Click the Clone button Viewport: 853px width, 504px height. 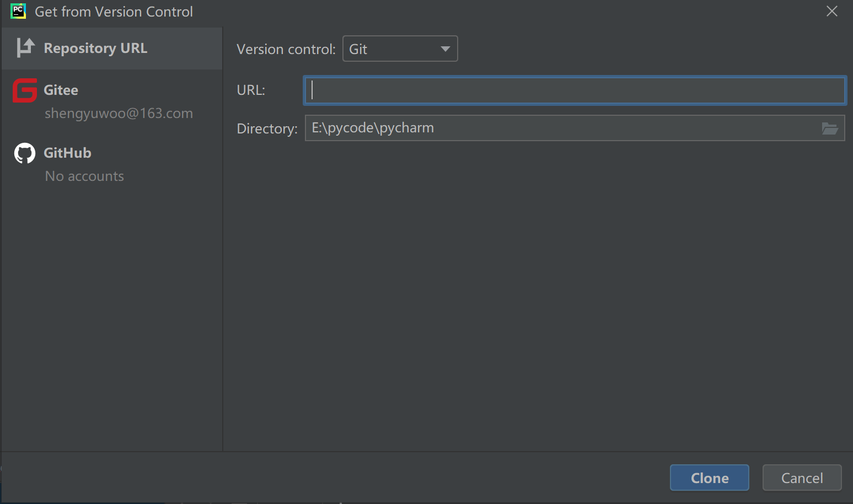709,478
